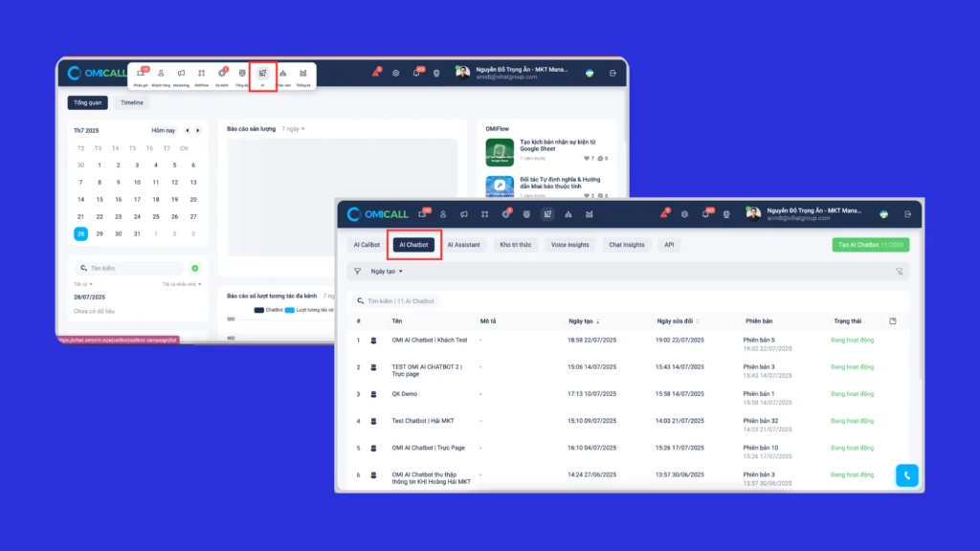Image resolution: width=980 pixels, height=551 pixels.
Task: Open the blue phone call button
Action: (907, 475)
